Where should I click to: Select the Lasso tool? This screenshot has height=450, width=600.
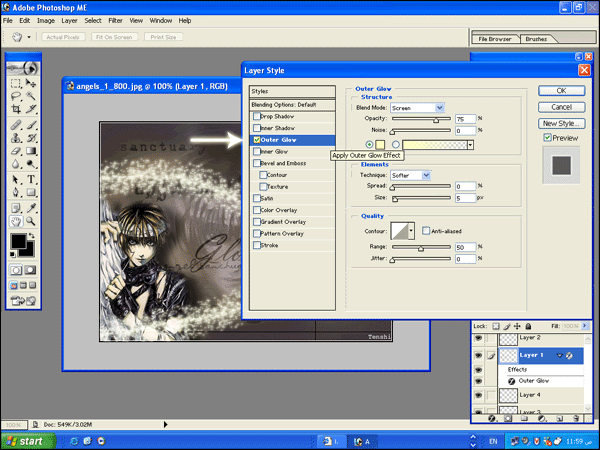16,96
